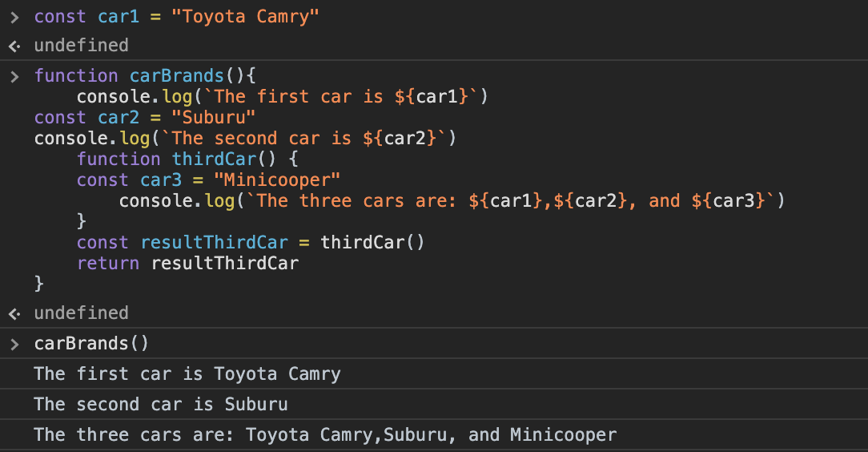This screenshot has height=452, width=868.
Task: Click the car1 variable name in first line
Action: pyautogui.click(x=119, y=17)
